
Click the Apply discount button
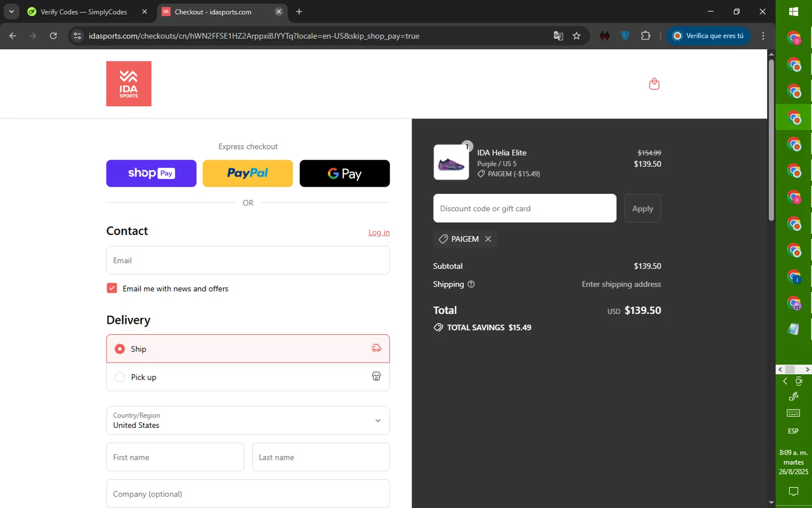coord(643,209)
